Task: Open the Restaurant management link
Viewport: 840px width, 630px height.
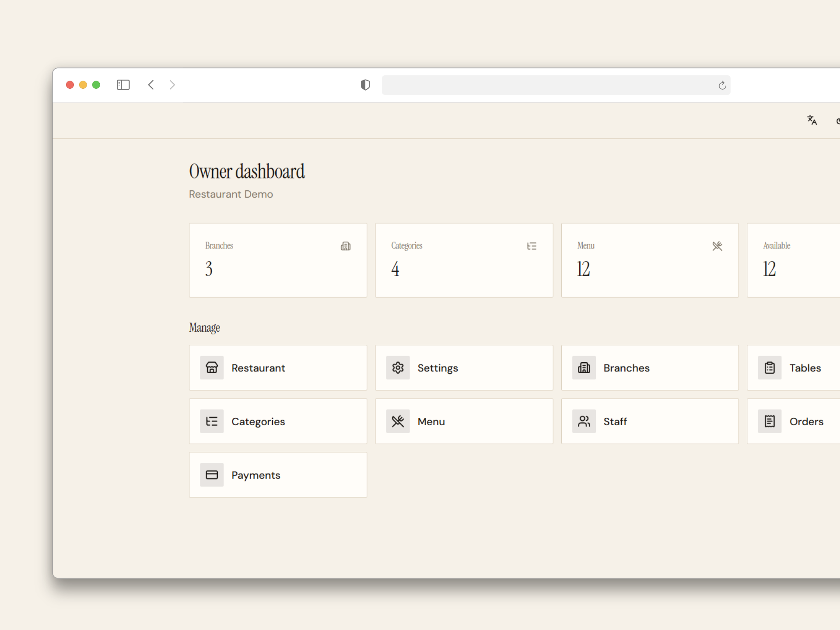Action: (278, 367)
